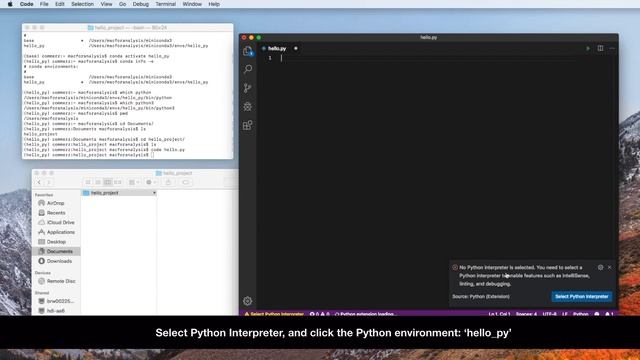
Task: Click UTF-8 encoding in status bar
Action: [549, 314]
